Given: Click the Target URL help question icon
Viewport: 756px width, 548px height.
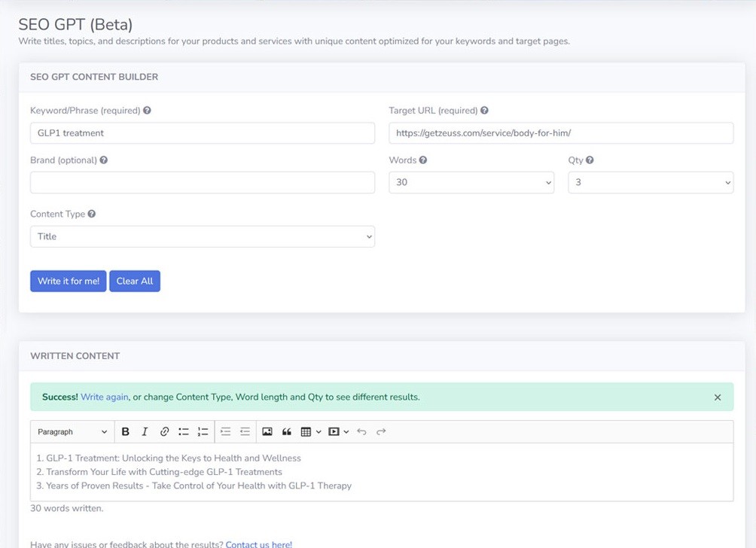Looking at the screenshot, I should click(x=485, y=111).
